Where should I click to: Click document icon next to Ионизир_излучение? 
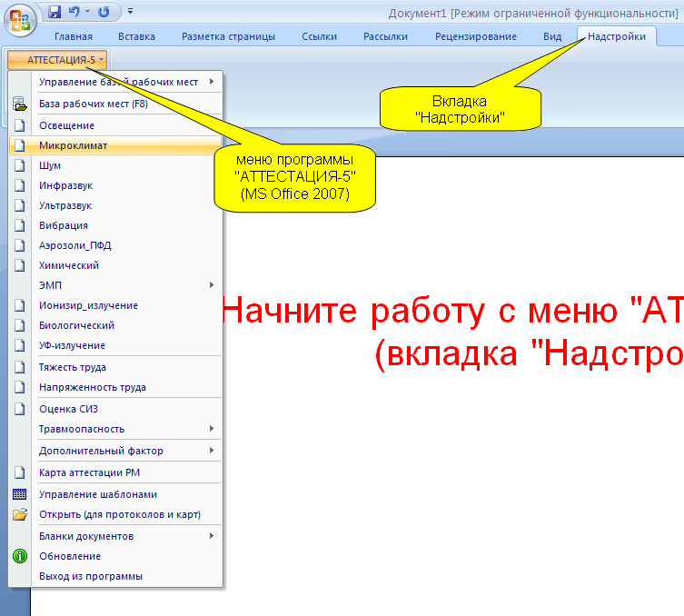(x=20, y=305)
